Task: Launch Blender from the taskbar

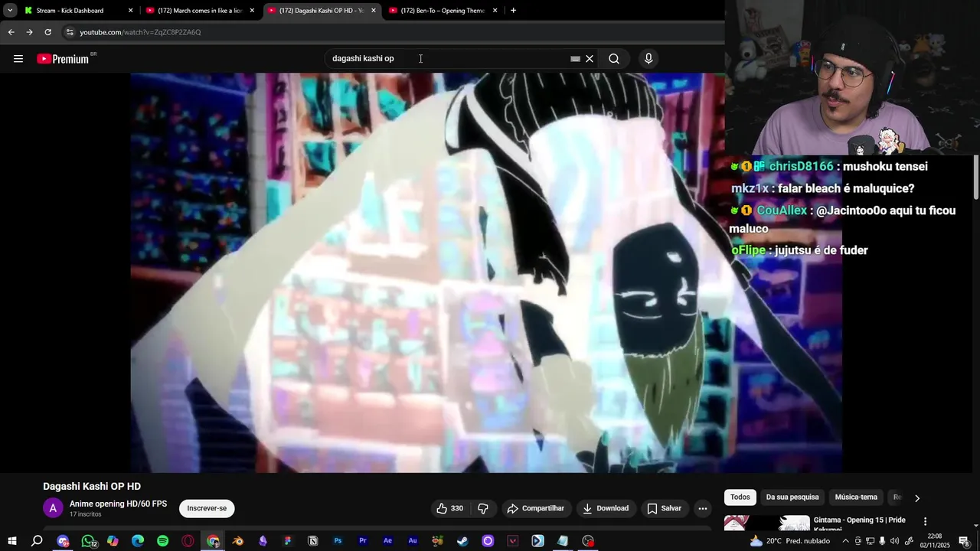Action: click(238, 541)
